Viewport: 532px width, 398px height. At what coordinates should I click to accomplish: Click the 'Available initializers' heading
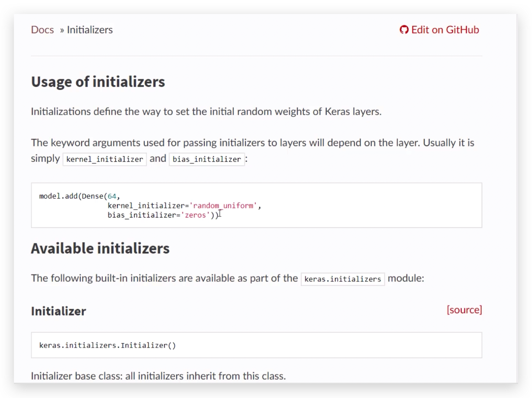click(x=100, y=248)
